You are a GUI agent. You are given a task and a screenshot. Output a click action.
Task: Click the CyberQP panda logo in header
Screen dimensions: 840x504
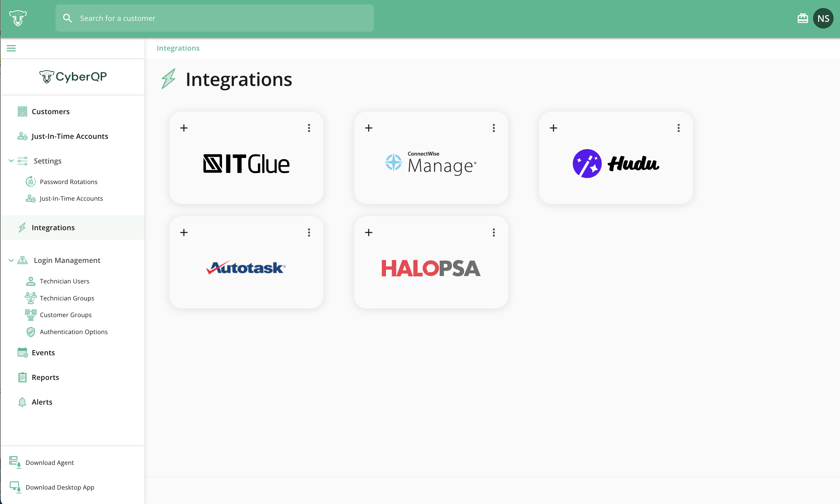18,18
